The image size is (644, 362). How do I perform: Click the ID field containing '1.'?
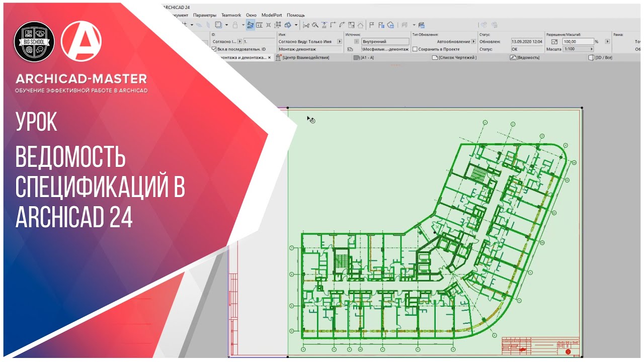260,42
